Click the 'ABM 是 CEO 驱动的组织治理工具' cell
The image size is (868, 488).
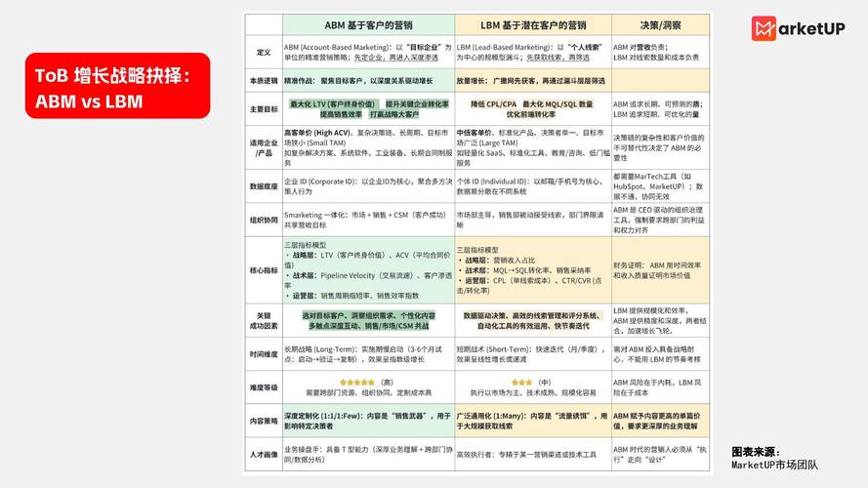tap(660, 220)
